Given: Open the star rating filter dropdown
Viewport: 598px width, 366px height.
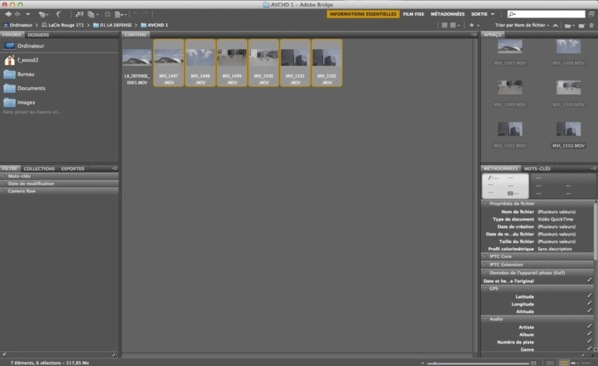Looking at the screenshot, I should pos(474,25).
